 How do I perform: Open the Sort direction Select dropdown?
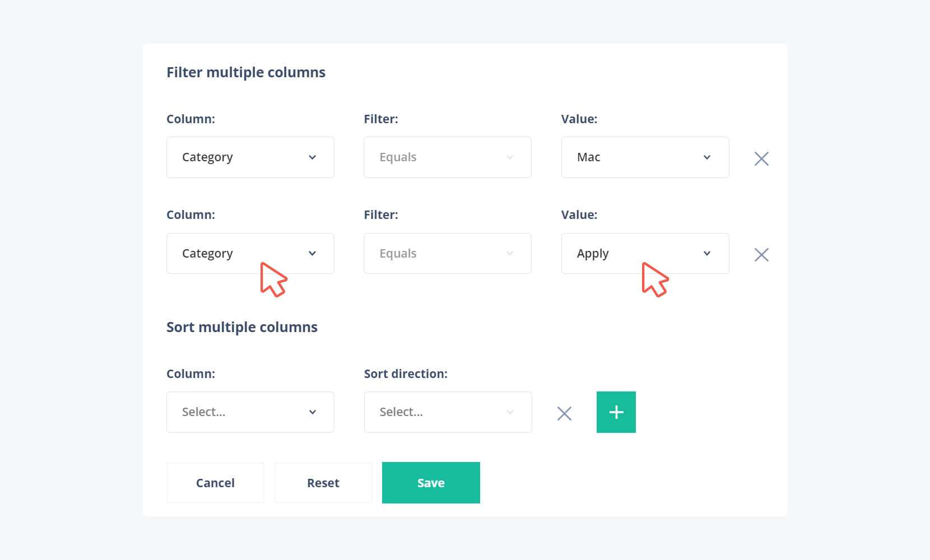(448, 412)
